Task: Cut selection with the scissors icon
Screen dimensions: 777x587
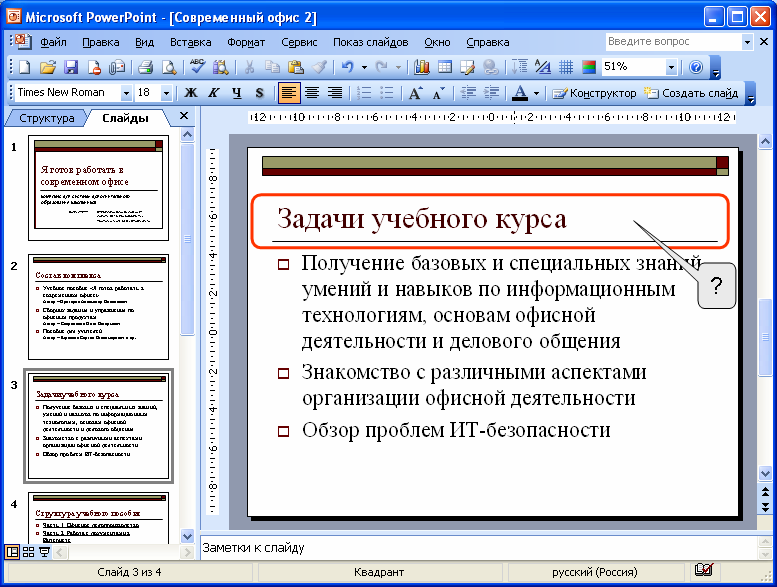Action: [x=249, y=67]
